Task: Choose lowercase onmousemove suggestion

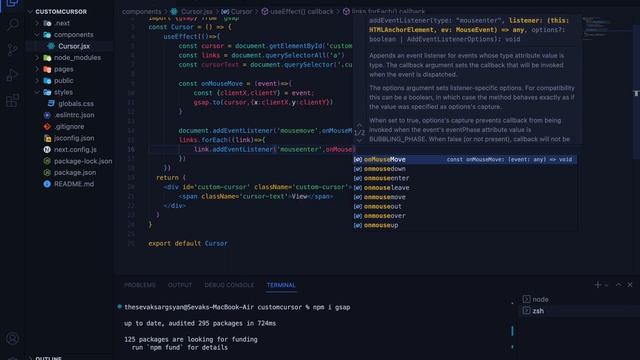Action: point(465,197)
